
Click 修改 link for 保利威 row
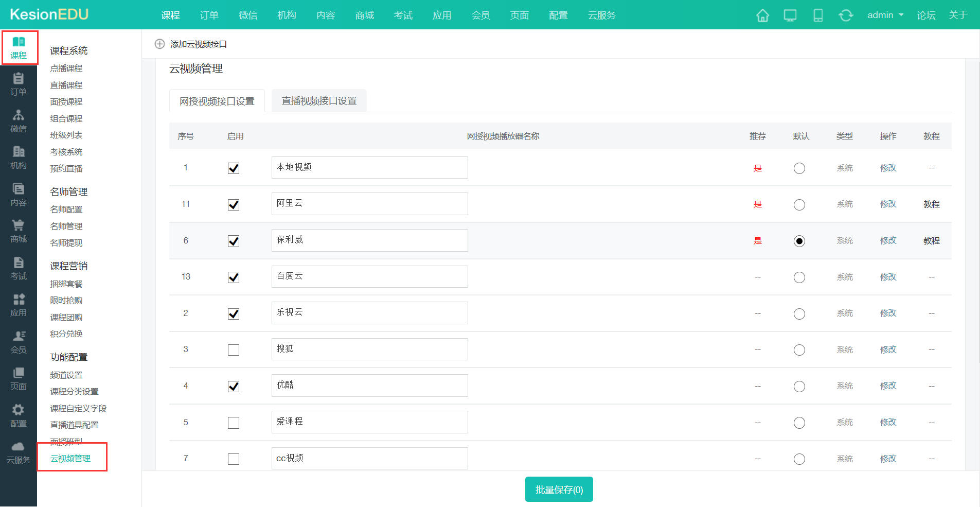[x=888, y=240]
